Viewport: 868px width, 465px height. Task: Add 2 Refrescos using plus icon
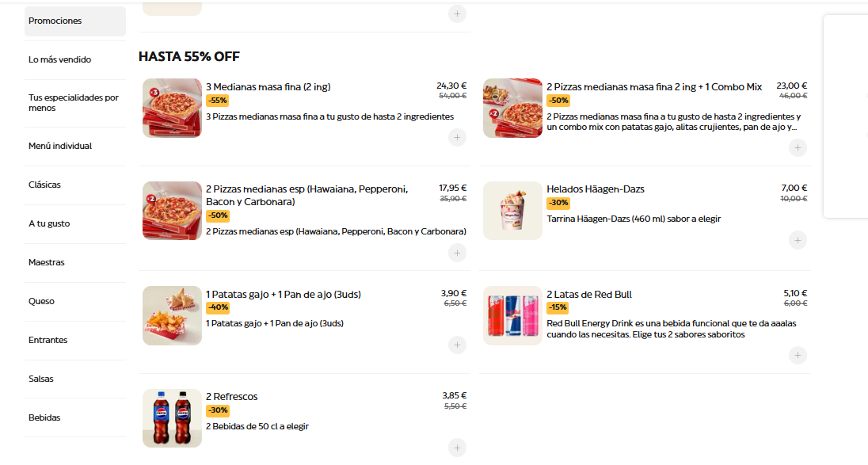coord(457,448)
